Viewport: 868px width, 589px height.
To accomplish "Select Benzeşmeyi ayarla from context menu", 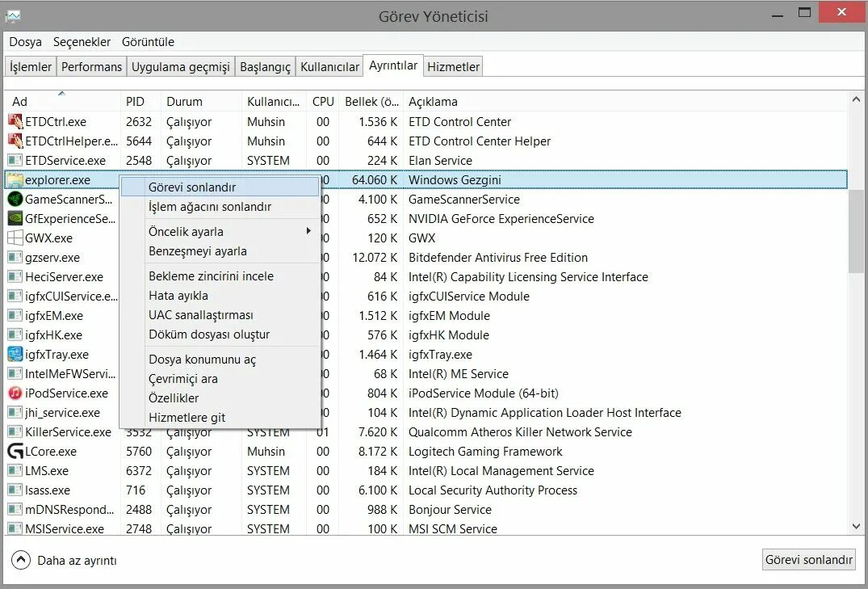I will [220, 251].
